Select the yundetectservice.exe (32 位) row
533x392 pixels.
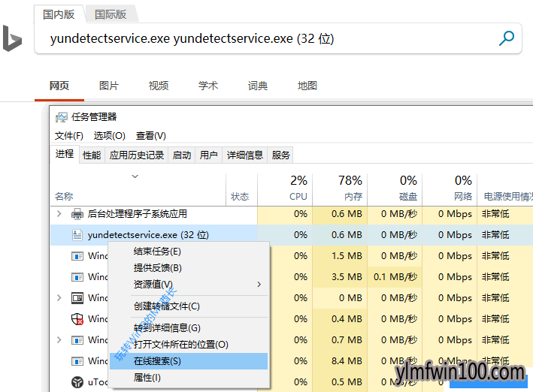[x=292, y=235]
